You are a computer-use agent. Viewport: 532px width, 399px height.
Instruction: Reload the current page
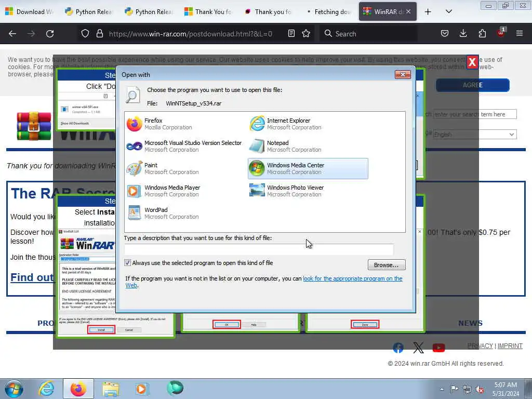coord(50,34)
